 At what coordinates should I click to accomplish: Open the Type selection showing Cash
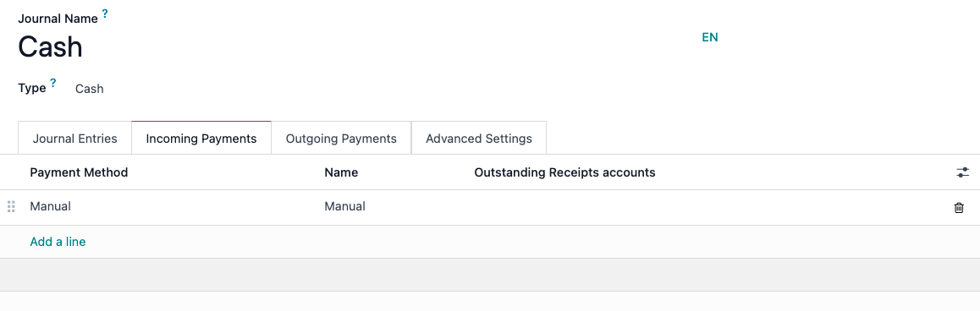(90, 89)
